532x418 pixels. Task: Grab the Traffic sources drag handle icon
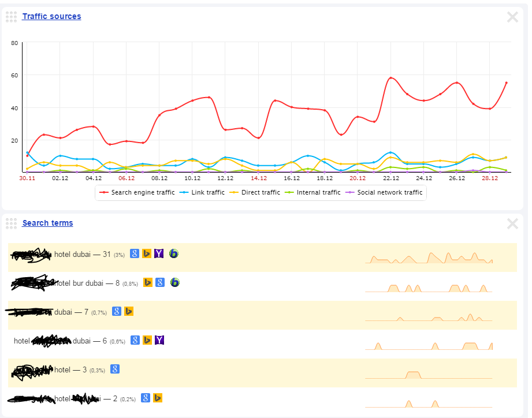[x=11, y=17]
